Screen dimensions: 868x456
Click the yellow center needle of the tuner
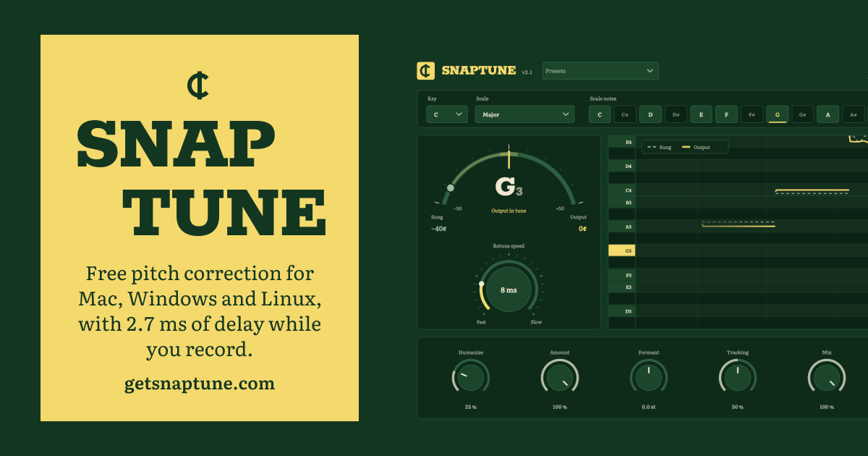tap(509, 158)
